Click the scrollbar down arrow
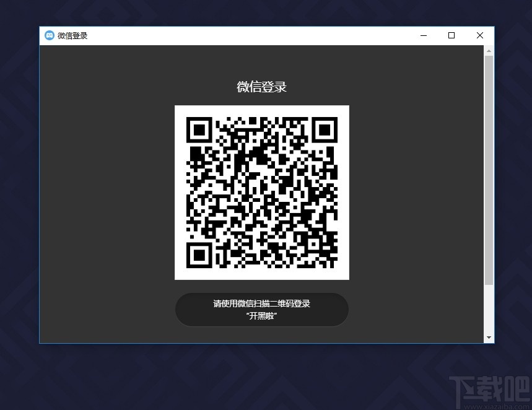The image size is (532, 410). [x=489, y=337]
